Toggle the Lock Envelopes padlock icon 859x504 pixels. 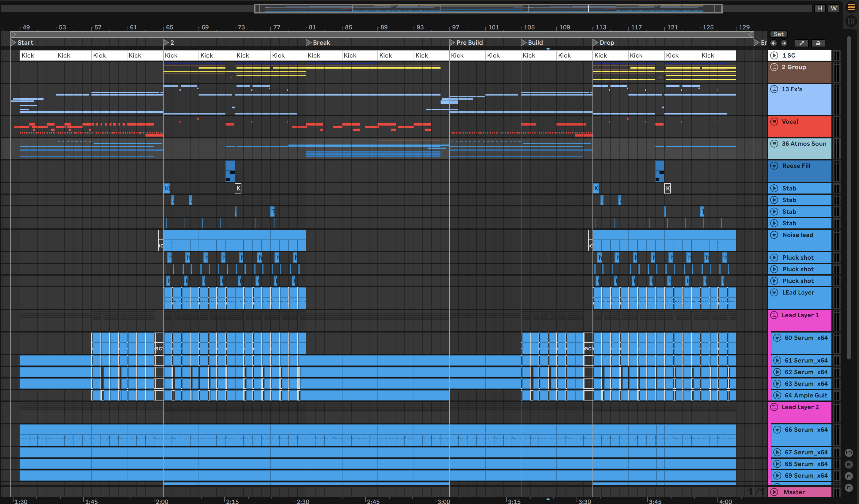pos(818,43)
